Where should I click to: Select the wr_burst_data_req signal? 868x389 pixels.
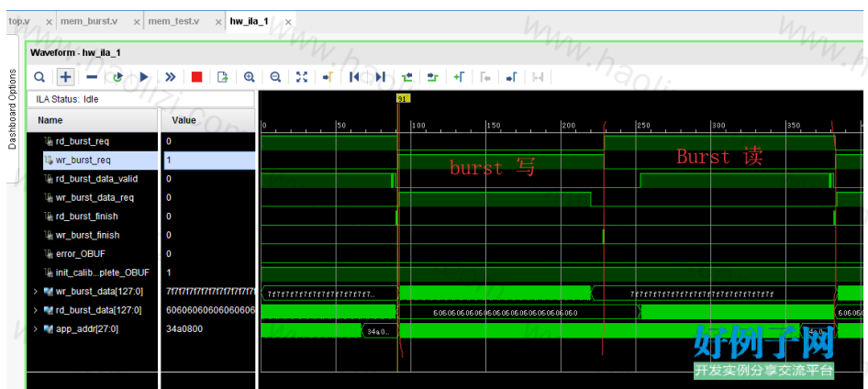tap(95, 197)
